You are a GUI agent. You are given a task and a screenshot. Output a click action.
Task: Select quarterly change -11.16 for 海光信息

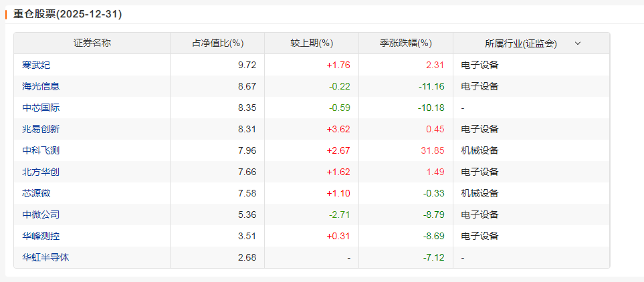click(x=431, y=86)
